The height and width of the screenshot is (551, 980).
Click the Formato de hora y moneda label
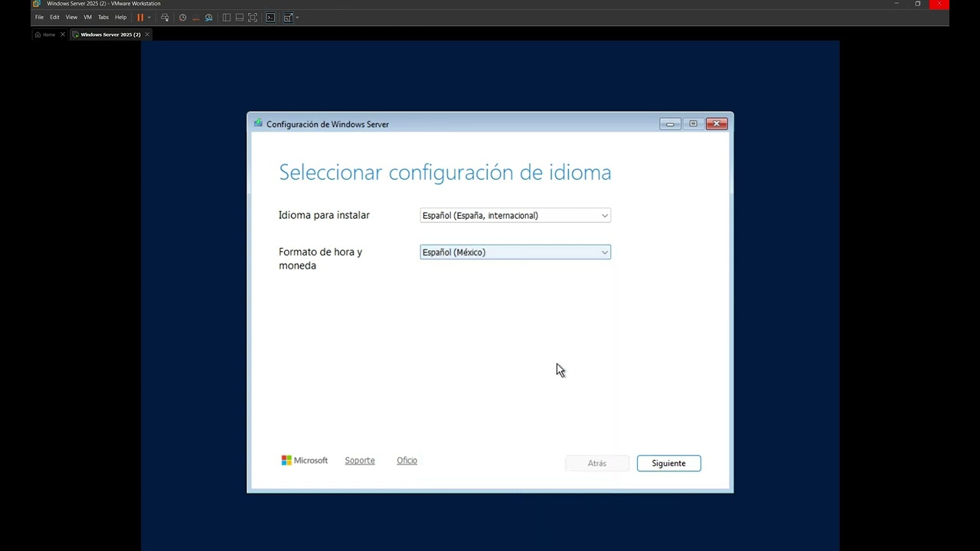[x=320, y=259]
